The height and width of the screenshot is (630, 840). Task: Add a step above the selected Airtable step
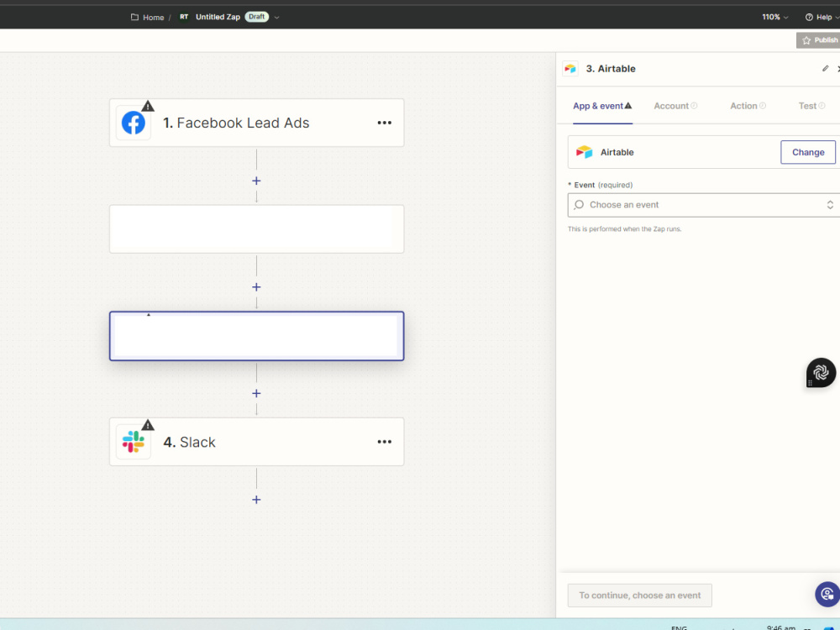coord(256,287)
